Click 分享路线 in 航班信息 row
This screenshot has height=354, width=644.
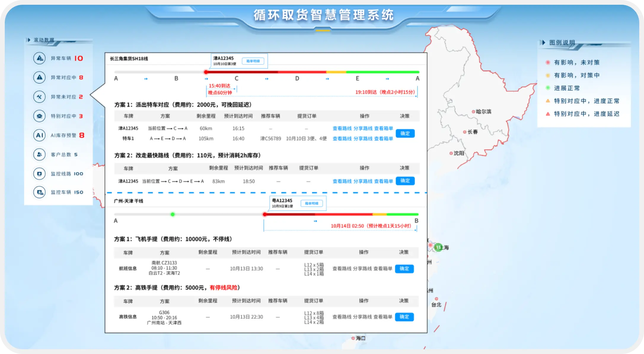pyautogui.click(x=362, y=269)
